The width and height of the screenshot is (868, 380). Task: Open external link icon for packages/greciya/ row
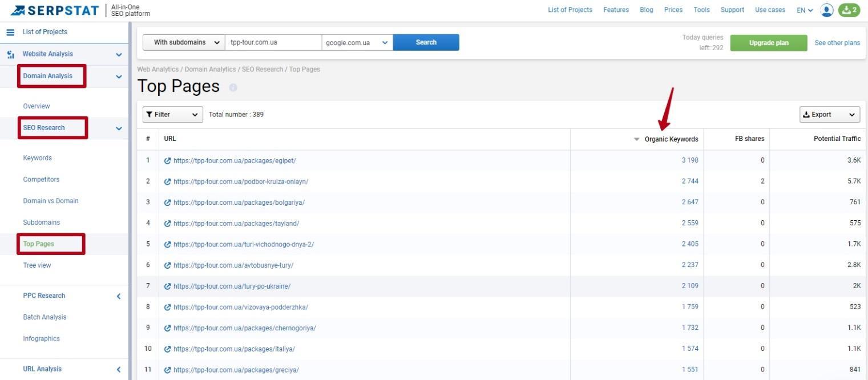167,370
